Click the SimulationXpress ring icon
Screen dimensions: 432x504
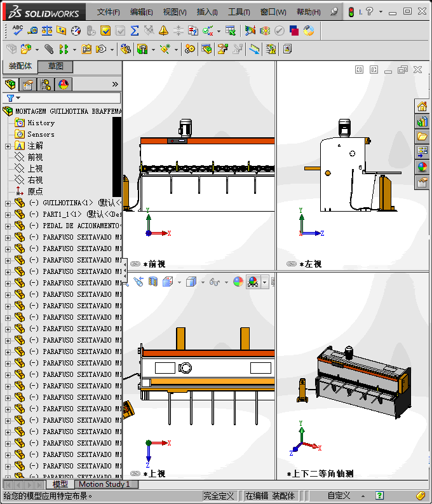[309, 31]
